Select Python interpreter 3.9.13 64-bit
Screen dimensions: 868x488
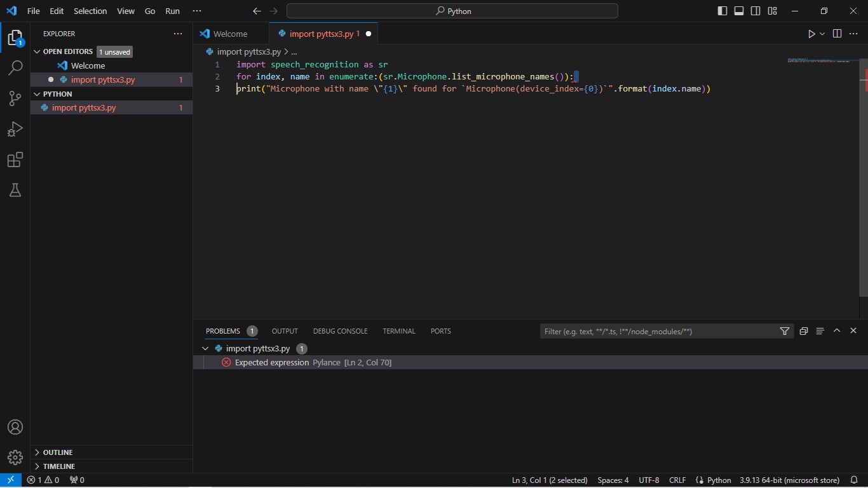(789, 480)
